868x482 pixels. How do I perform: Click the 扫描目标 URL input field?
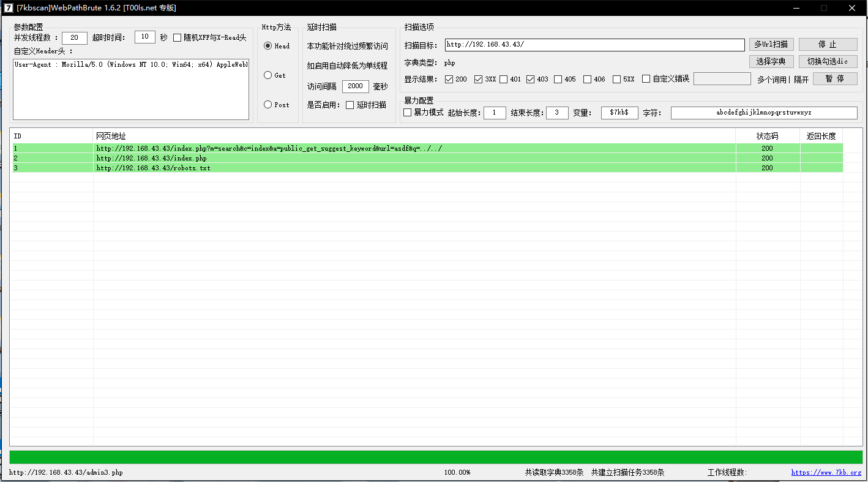(594, 45)
